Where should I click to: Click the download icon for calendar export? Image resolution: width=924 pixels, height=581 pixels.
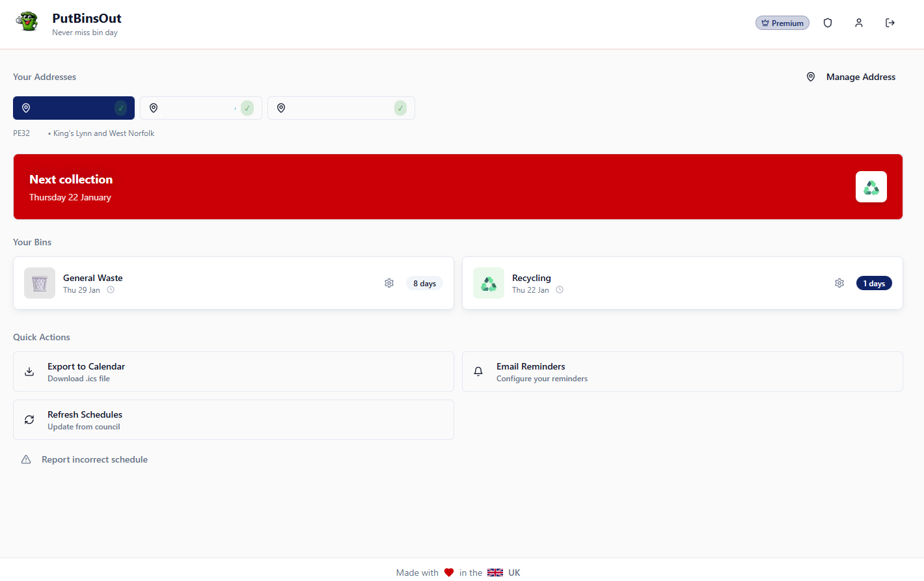click(x=29, y=372)
